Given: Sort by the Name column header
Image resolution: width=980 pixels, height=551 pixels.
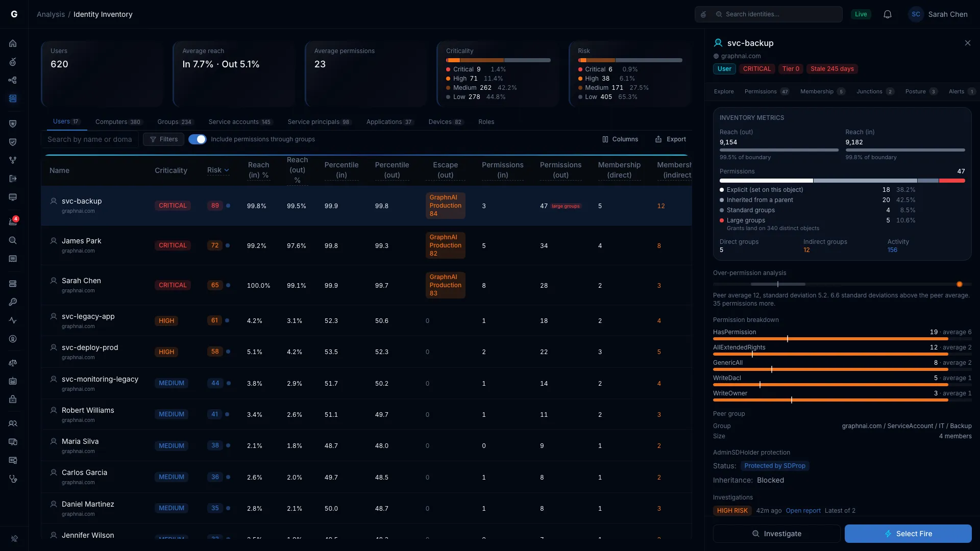Looking at the screenshot, I should coord(59,170).
